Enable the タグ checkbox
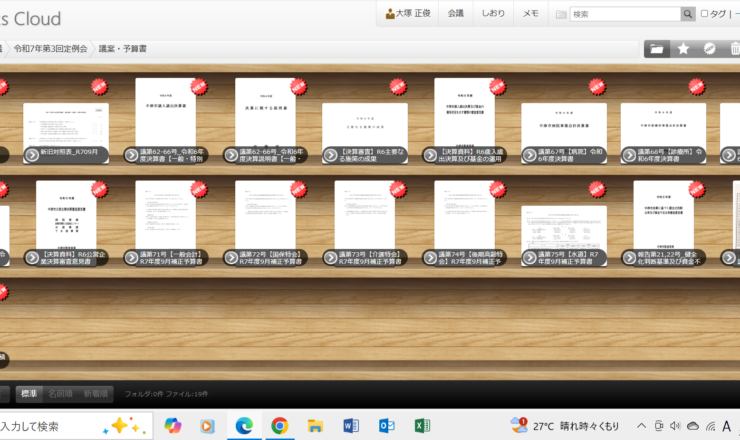The image size is (740, 440). [x=706, y=14]
